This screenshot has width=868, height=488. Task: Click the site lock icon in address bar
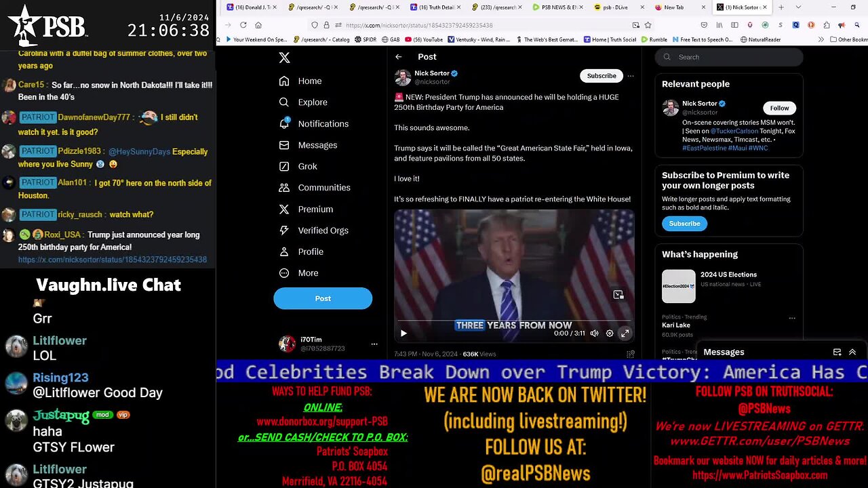pyautogui.click(x=325, y=25)
